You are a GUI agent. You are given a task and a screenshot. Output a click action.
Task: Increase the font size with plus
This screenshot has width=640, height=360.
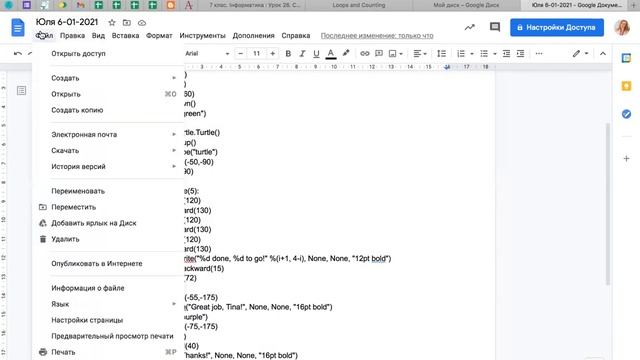pos(272,53)
